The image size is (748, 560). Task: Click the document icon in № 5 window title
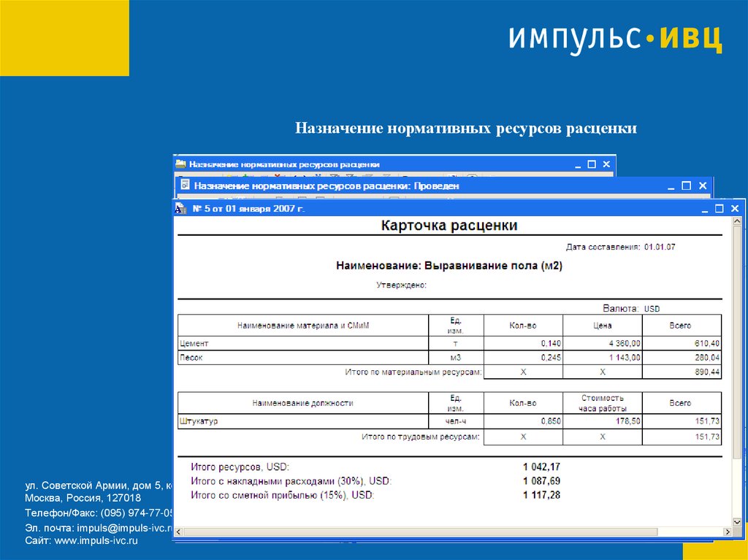(x=180, y=209)
